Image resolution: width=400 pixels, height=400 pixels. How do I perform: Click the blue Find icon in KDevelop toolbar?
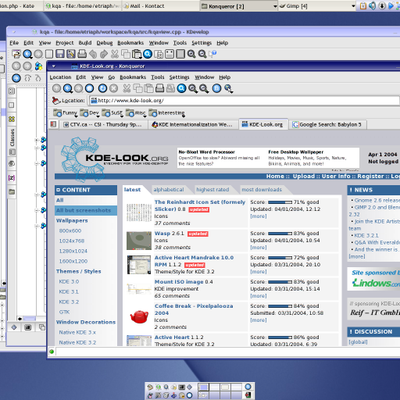[148, 54]
